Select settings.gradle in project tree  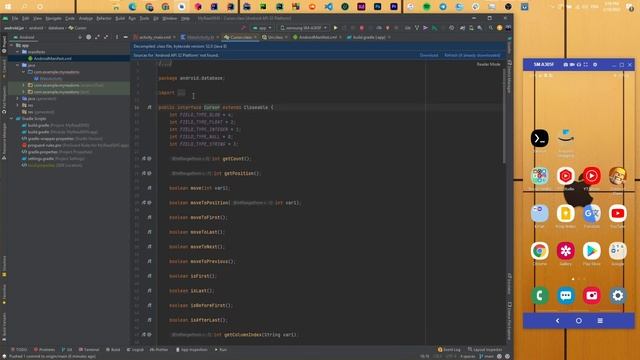(40, 158)
